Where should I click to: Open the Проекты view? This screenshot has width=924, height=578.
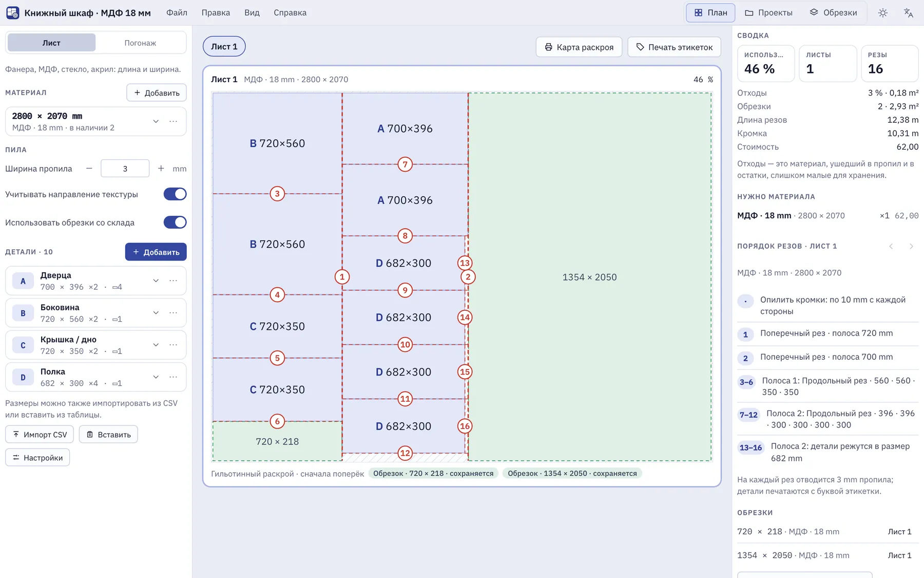[x=768, y=13]
